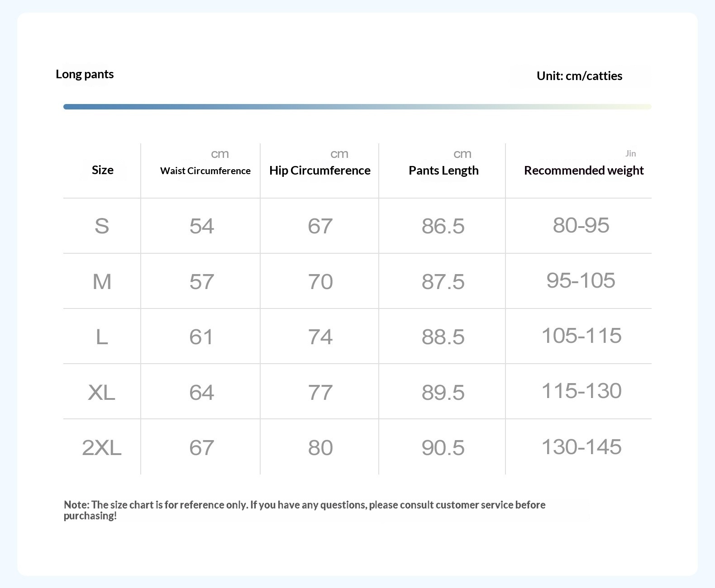Select the "Size" column header
This screenshot has height=588, width=715.
click(x=103, y=170)
